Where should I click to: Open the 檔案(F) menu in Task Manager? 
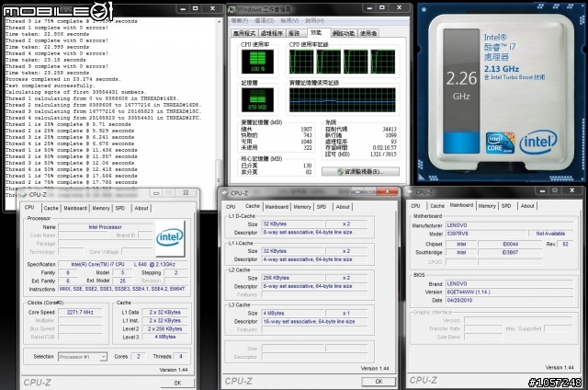coord(239,20)
